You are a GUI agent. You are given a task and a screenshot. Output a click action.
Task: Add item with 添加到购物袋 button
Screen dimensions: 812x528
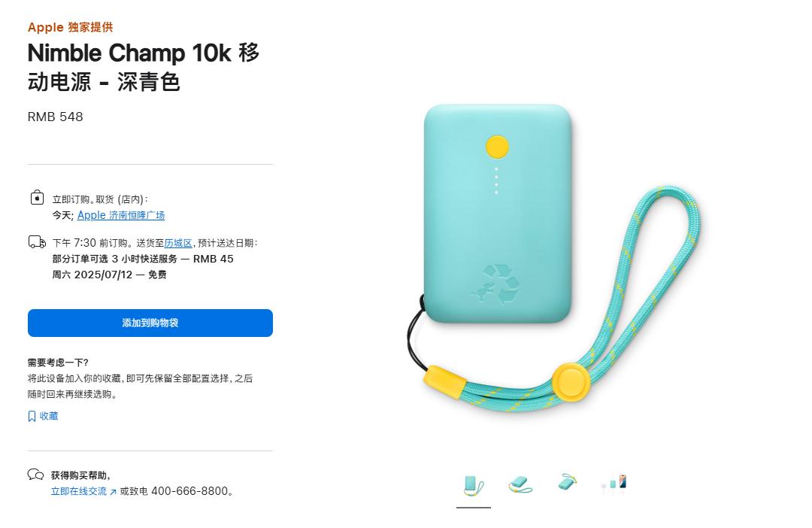150,323
